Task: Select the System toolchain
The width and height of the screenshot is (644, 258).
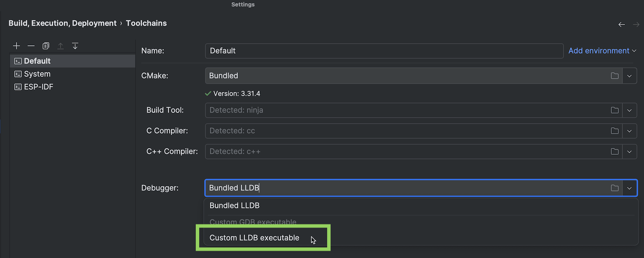Action: coord(37,74)
